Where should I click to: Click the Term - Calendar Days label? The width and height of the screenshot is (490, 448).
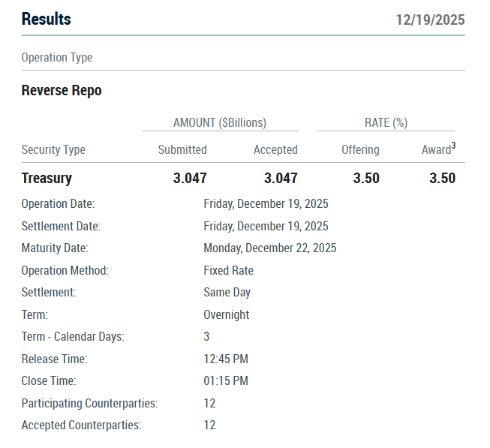coord(73,337)
